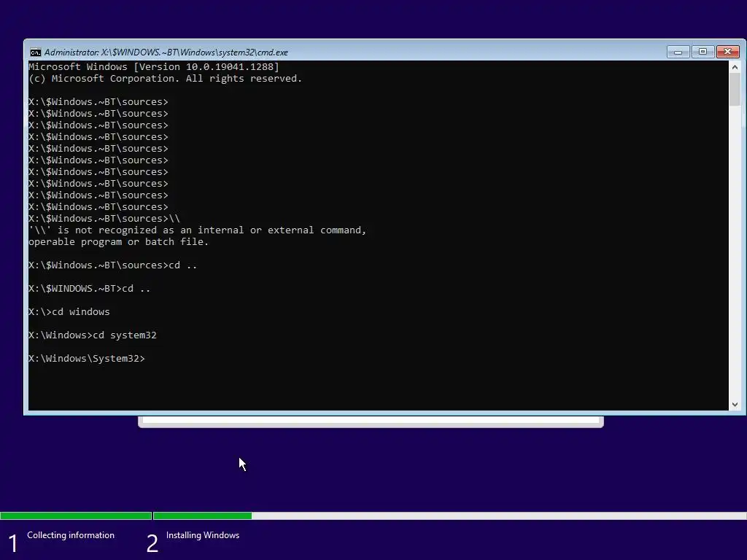Viewport: 747px width, 560px height.
Task: Click the 'Collecting information' step label
Action: pyautogui.click(x=71, y=535)
